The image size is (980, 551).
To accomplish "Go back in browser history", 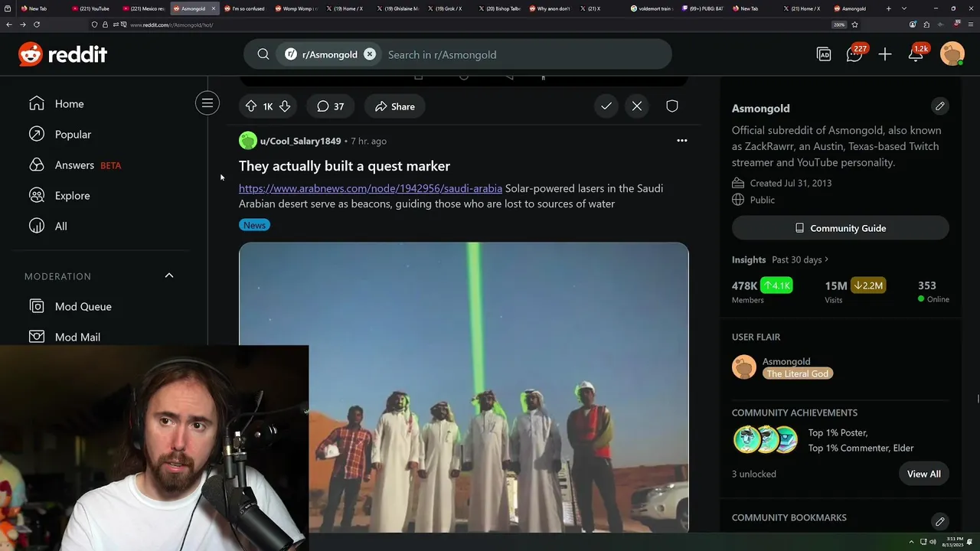I will pos(8,24).
